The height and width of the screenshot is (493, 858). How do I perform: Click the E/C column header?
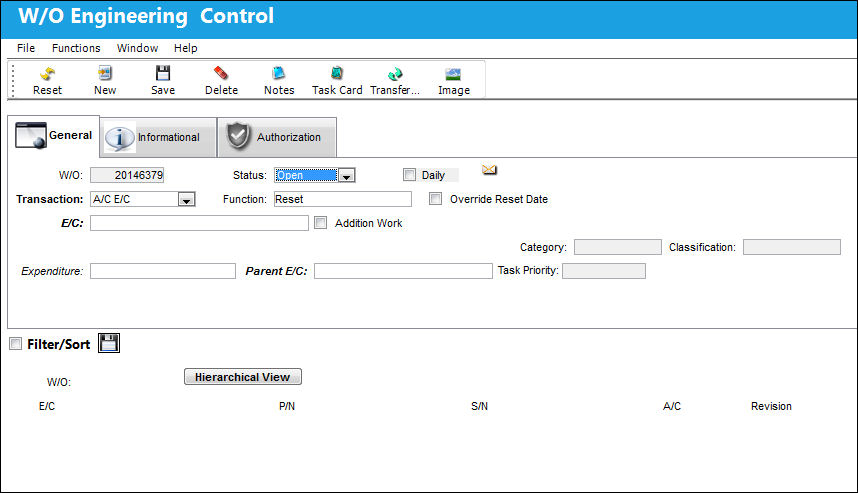point(47,407)
